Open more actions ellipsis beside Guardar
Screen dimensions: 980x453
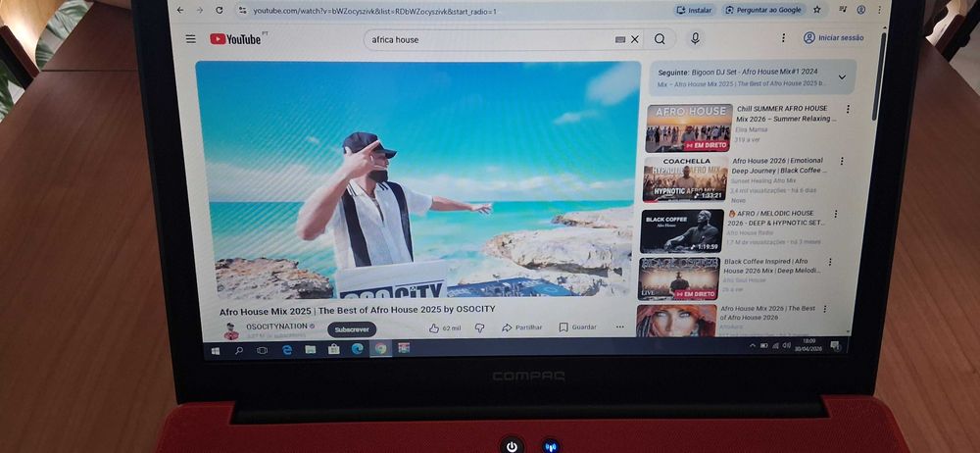[x=620, y=327]
